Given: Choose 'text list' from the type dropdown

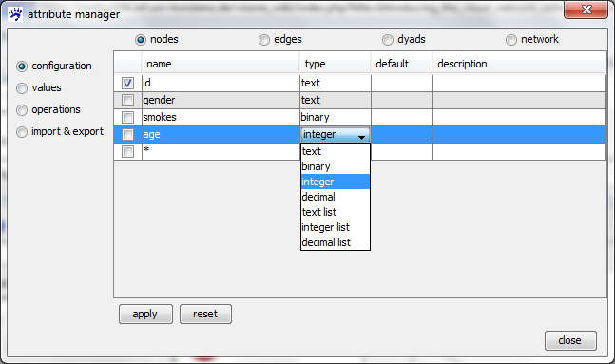Looking at the screenshot, I should point(336,212).
